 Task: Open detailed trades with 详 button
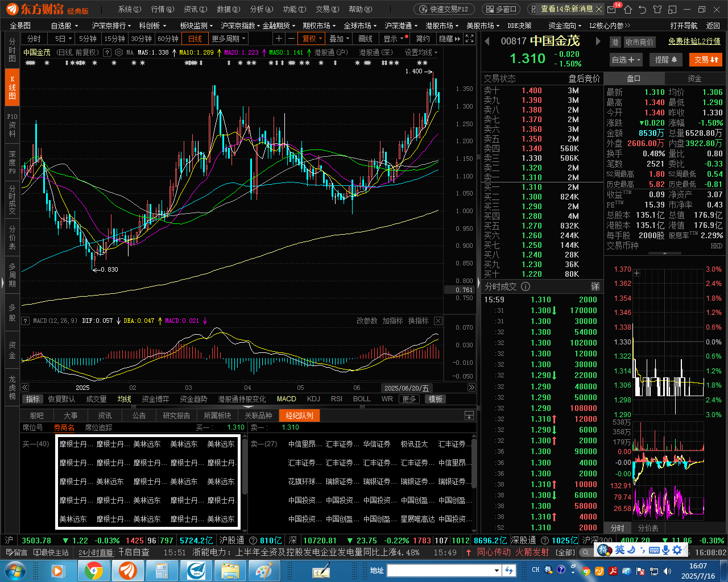click(595, 286)
